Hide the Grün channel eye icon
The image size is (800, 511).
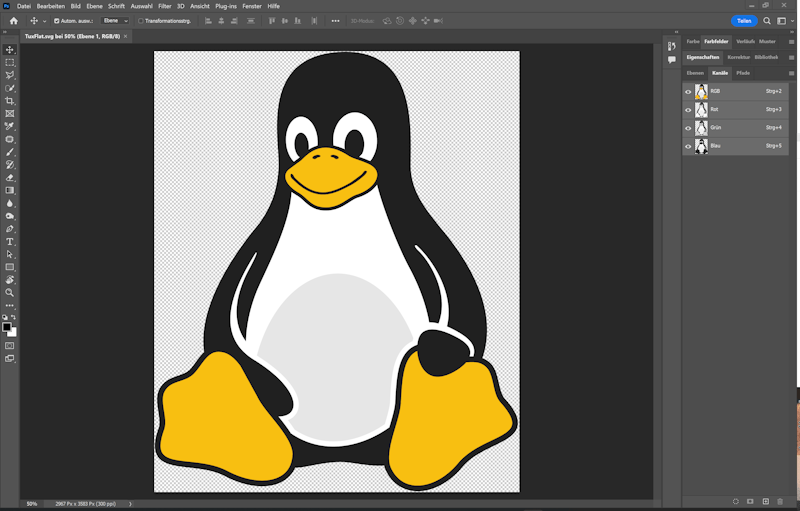[688, 128]
